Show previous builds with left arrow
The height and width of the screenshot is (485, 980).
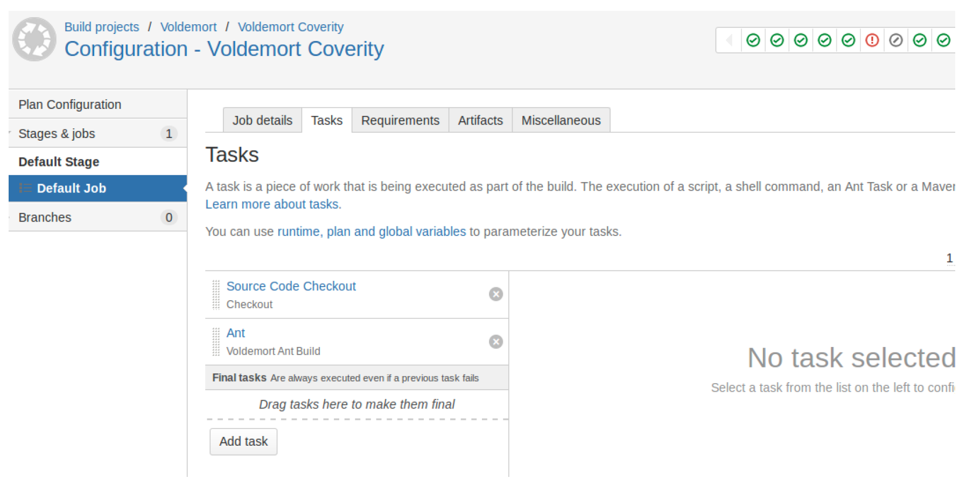point(729,40)
